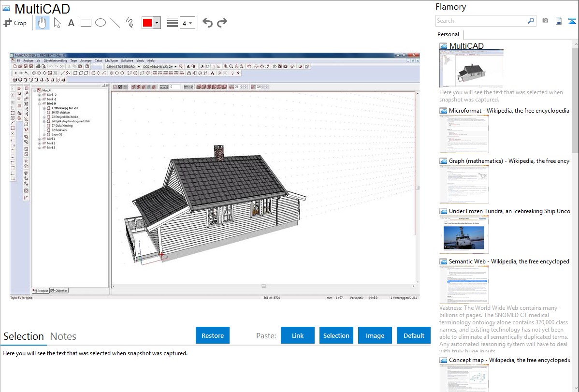Select the freehand scribble tool
Image resolution: width=579 pixels, height=392 pixels.
(130, 23)
